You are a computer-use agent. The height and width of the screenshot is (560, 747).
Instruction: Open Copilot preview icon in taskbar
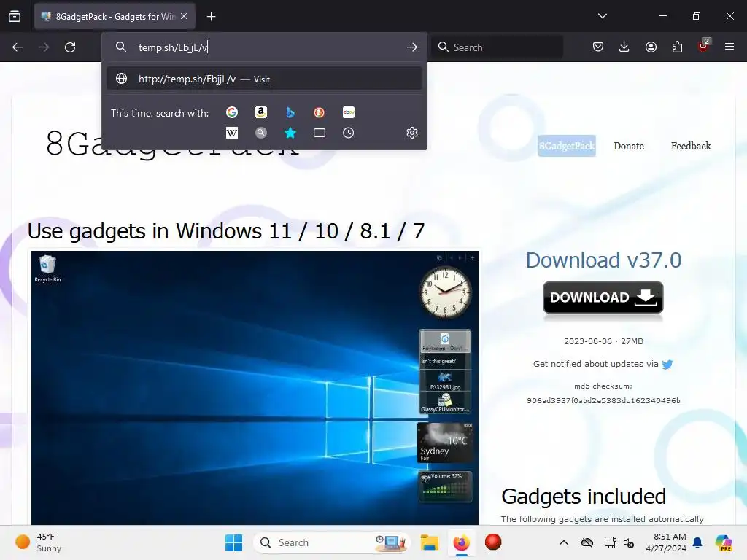tap(724, 542)
